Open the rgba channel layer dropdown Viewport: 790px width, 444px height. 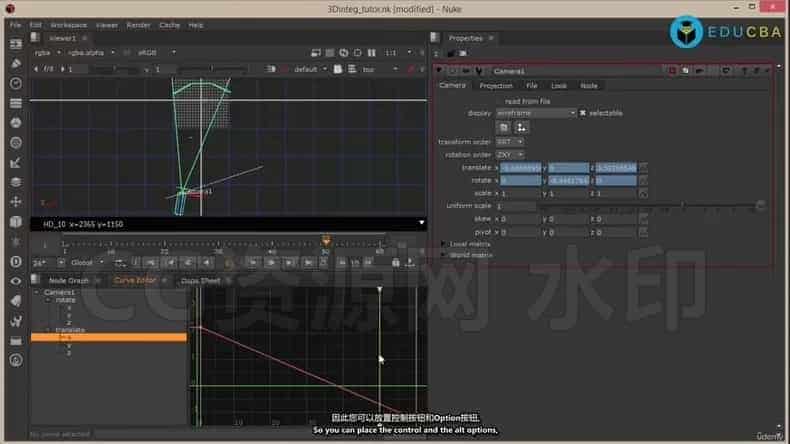click(x=48, y=52)
